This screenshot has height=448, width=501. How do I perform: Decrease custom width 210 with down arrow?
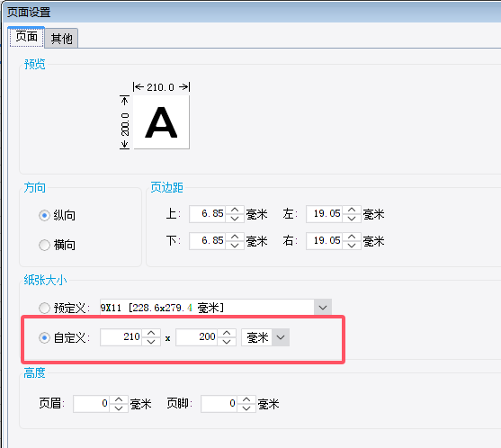coord(151,342)
